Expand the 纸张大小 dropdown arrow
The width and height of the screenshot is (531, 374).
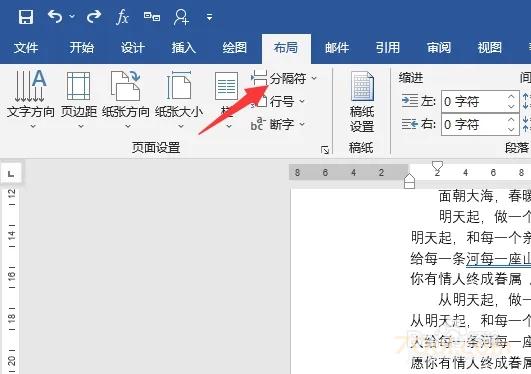(181, 126)
